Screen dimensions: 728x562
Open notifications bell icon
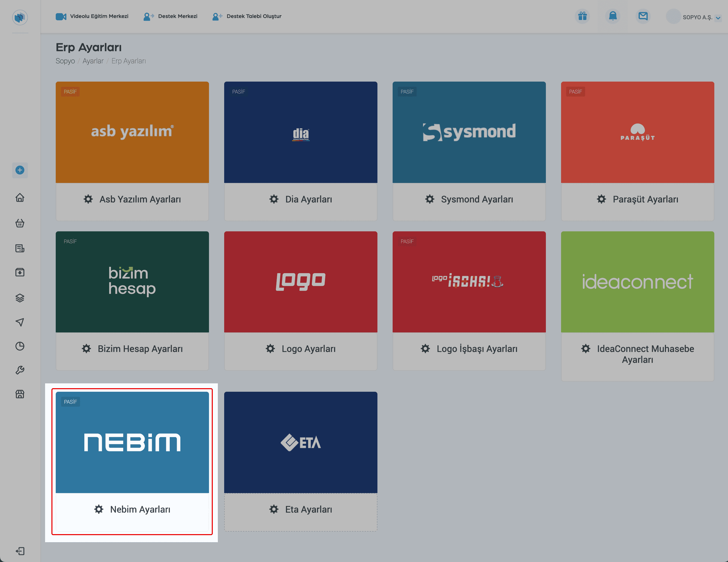tap(613, 16)
